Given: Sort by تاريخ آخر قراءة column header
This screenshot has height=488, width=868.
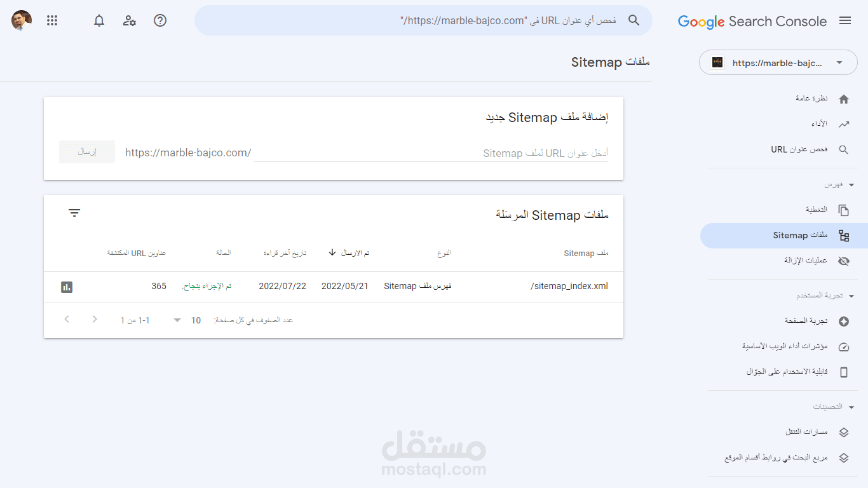Looking at the screenshot, I should (x=285, y=253).
